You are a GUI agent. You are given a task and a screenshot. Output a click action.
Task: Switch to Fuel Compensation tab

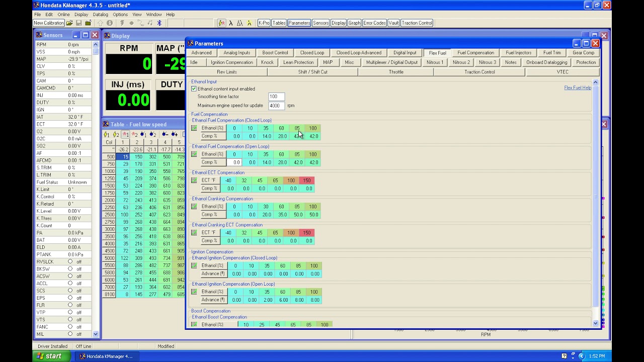point(475,53)
